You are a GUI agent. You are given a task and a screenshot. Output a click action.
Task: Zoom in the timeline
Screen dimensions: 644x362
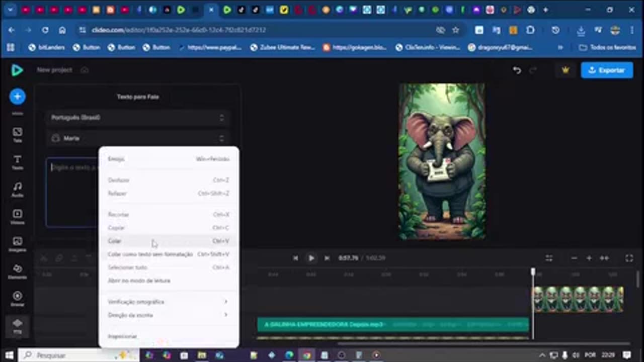pyautogui.click(x=589, y=258)
